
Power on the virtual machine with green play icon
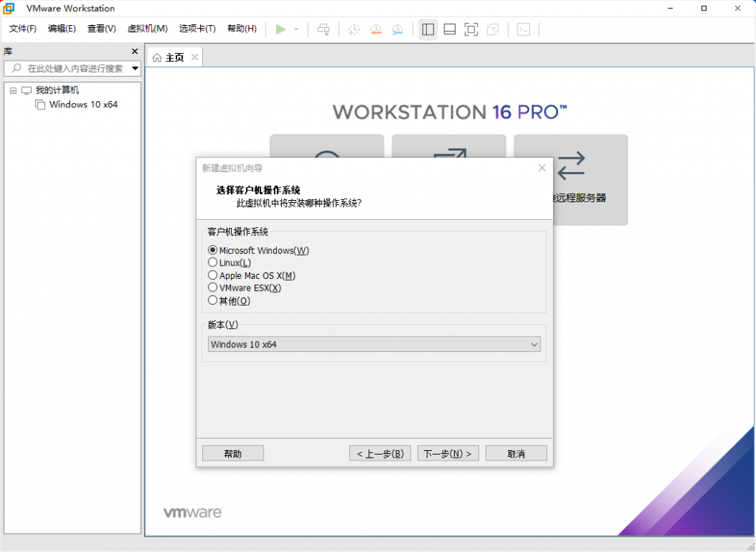pos(281,30)
